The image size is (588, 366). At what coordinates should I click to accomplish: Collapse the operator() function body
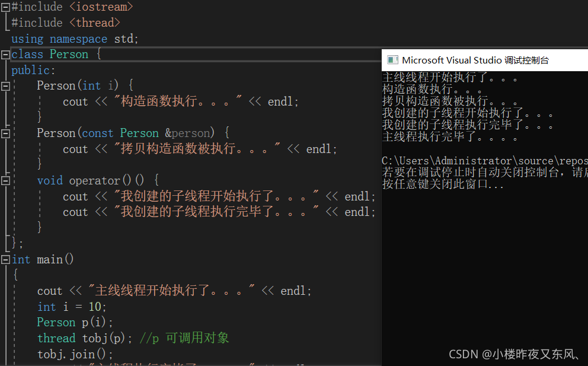click(4, 180)
